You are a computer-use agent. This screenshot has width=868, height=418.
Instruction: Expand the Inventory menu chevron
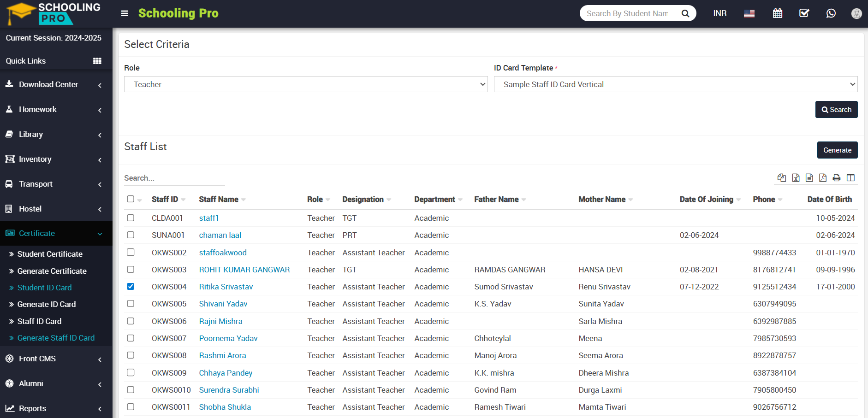click(x=100, y=160)
